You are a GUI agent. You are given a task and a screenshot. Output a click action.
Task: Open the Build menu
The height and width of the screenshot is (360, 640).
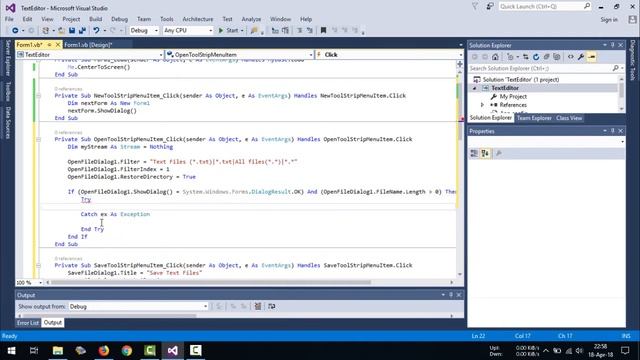(x=96, y=19)
